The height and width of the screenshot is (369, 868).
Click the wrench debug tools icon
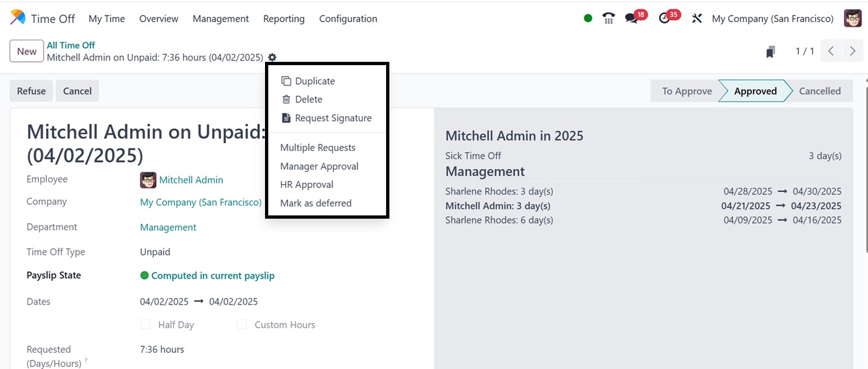click(x=697, y=18)
